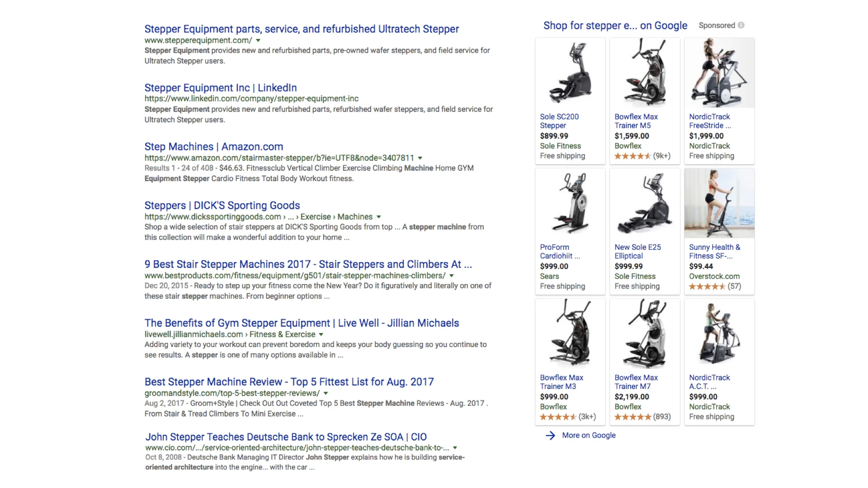Click the $2,199.00 price on Bowflex M7
868x488 pixels.
point(632,397)
